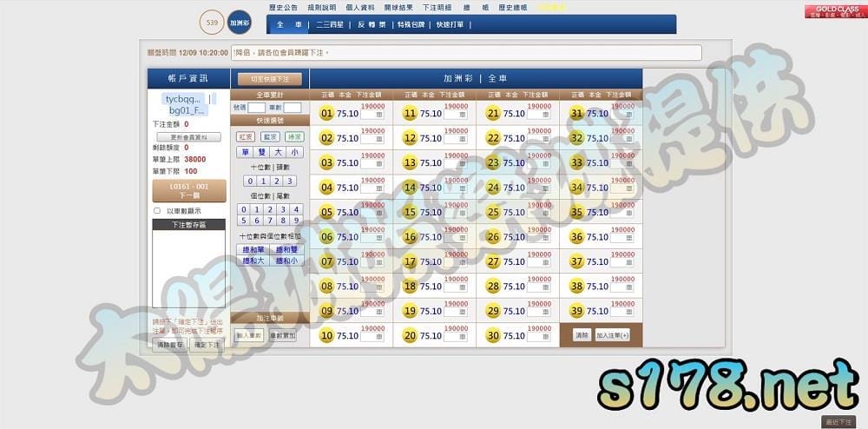Open 歷史總帳 in top menu

coord(513,8)
